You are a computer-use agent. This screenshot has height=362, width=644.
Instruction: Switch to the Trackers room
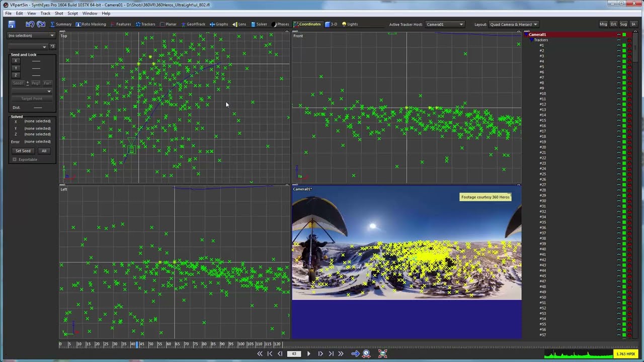(x=145, y=24)
